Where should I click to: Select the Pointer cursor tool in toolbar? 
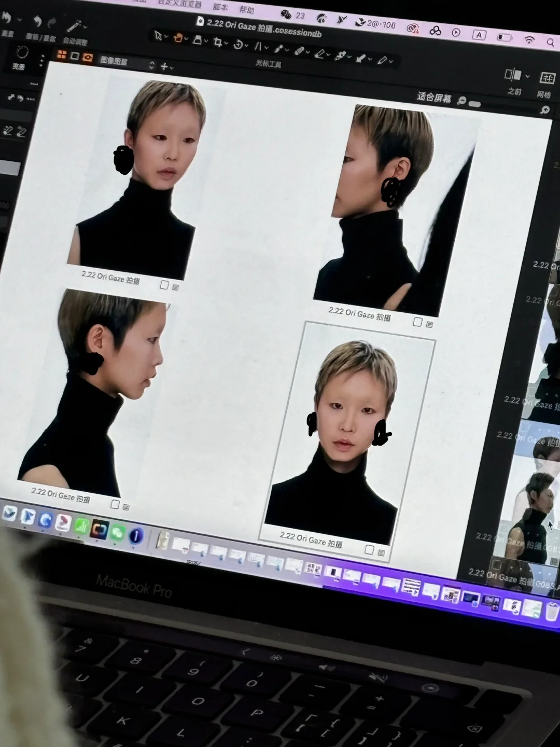click(x=158, y=35)
